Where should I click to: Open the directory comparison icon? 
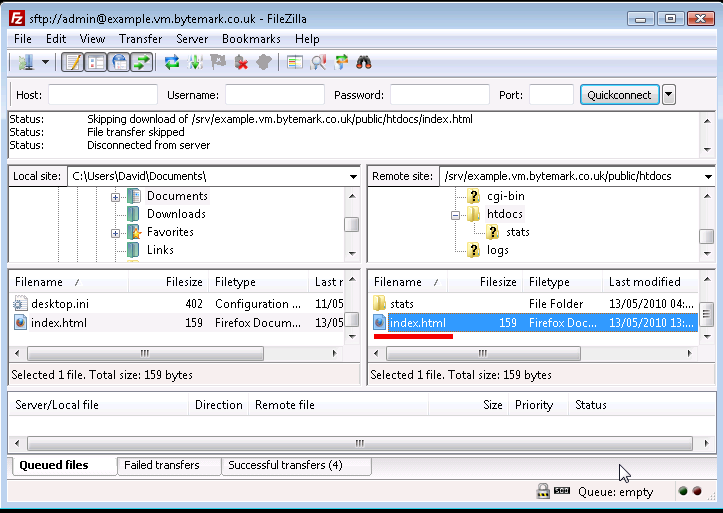295,62
